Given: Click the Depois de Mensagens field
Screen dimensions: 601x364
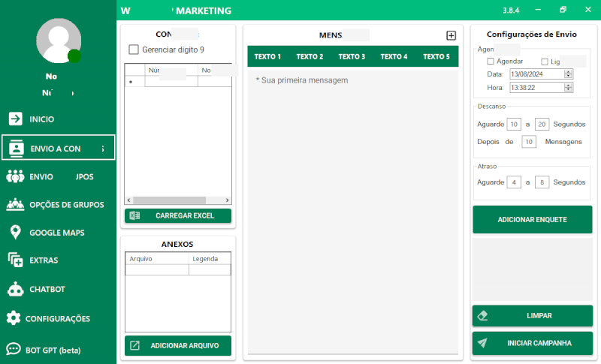Looking at the screenshot, I should [x=529, y=142].
